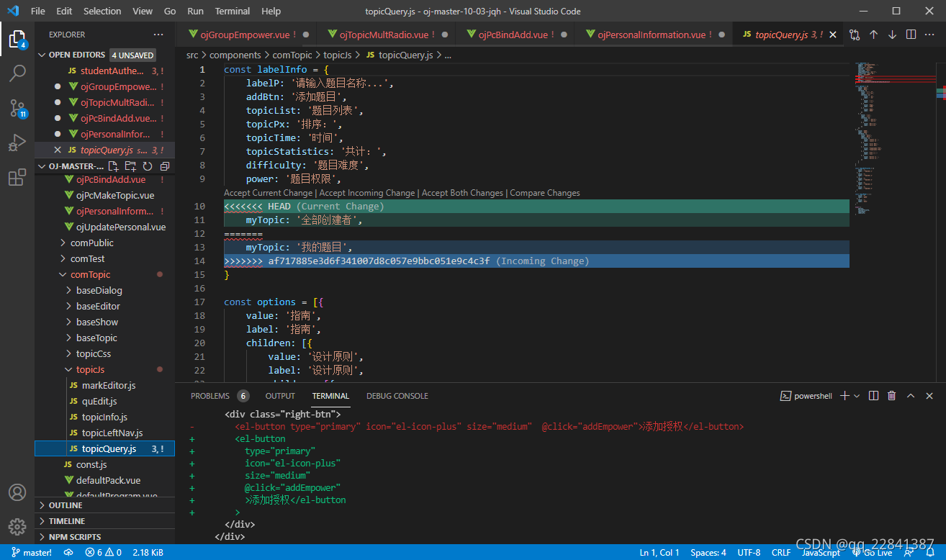The width and height of the screenshot is (946, 560).
Task: Click Compare Changes link
Action: coord(545,193)
